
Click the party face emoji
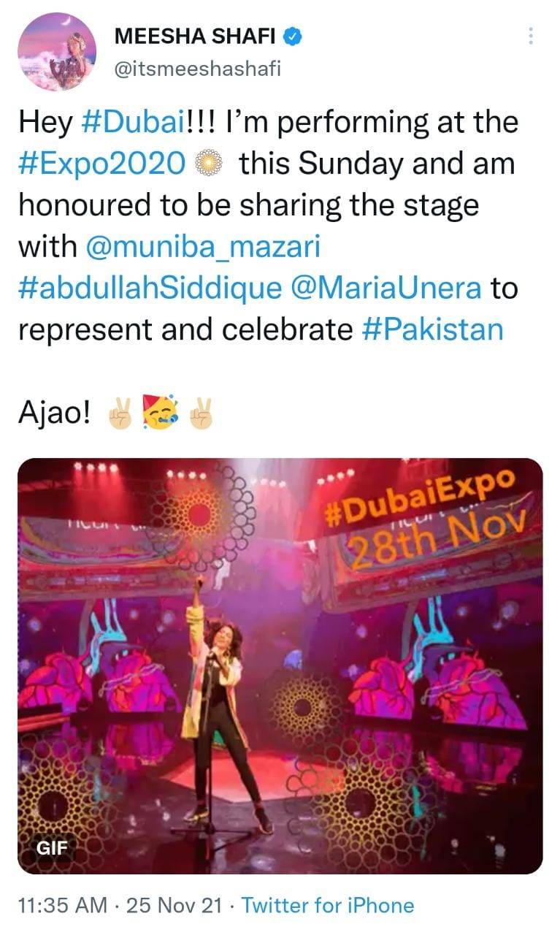(x=161, y=413)
